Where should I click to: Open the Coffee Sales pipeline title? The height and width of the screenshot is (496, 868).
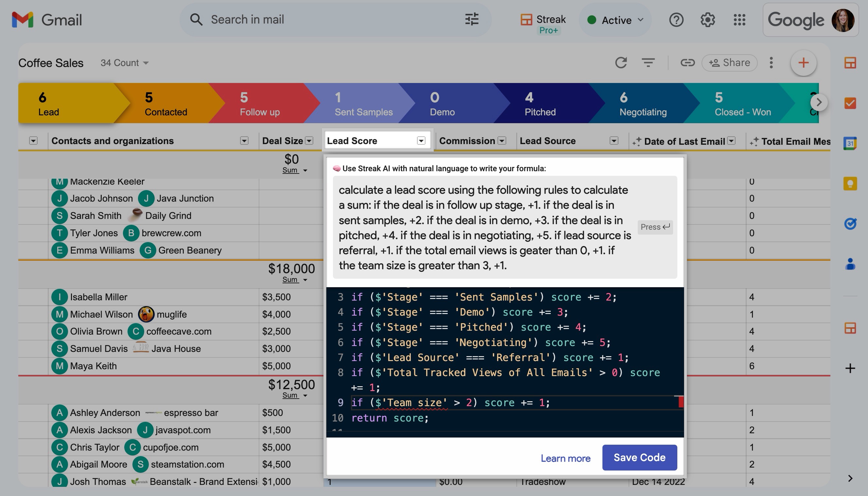pos(51,63)
